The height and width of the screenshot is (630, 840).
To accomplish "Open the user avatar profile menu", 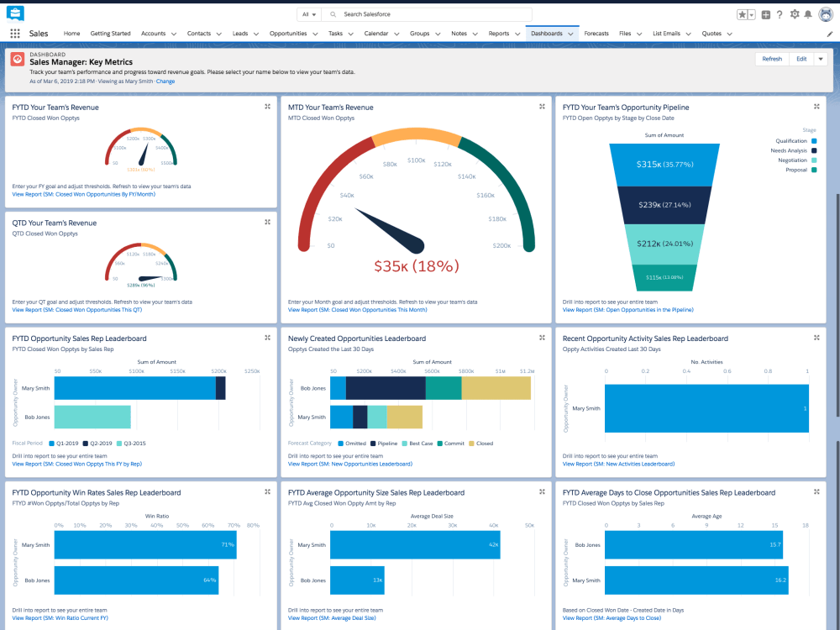I will [x=826, y=14].
